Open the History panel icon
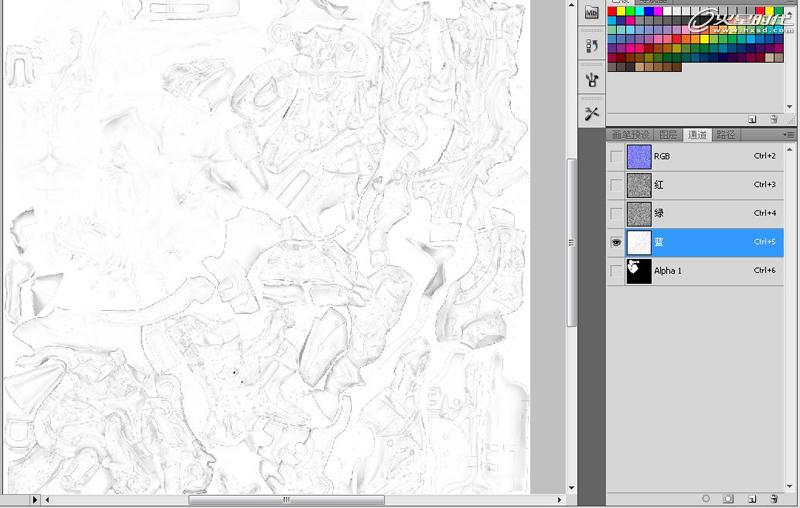The width and height of the screenshot is (800, 508). pos(591,46)
